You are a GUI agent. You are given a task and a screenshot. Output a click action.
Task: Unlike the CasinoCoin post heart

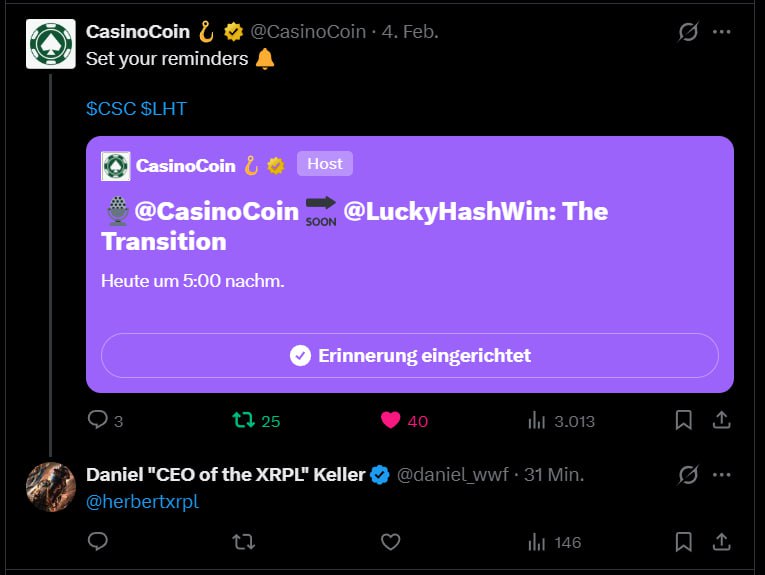pyautogui.click(x=391, y=421)
